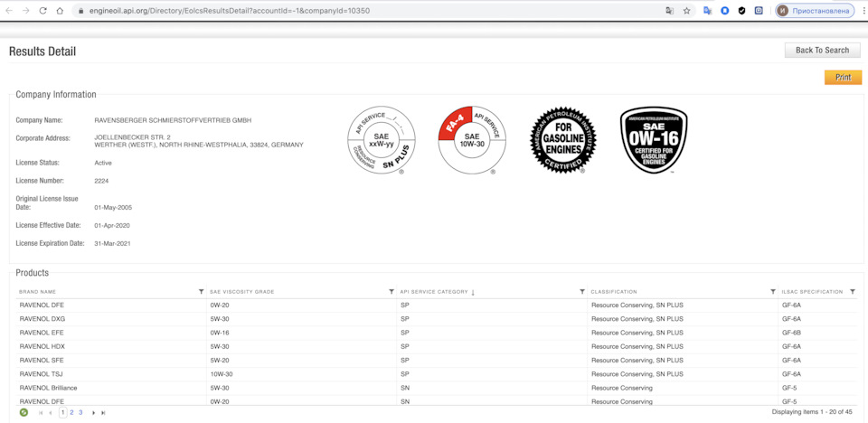Image resolution: width=868 pixels, height=423 pixels.
Task: Open the API Service Category column filter
Action: coord(581,291)
